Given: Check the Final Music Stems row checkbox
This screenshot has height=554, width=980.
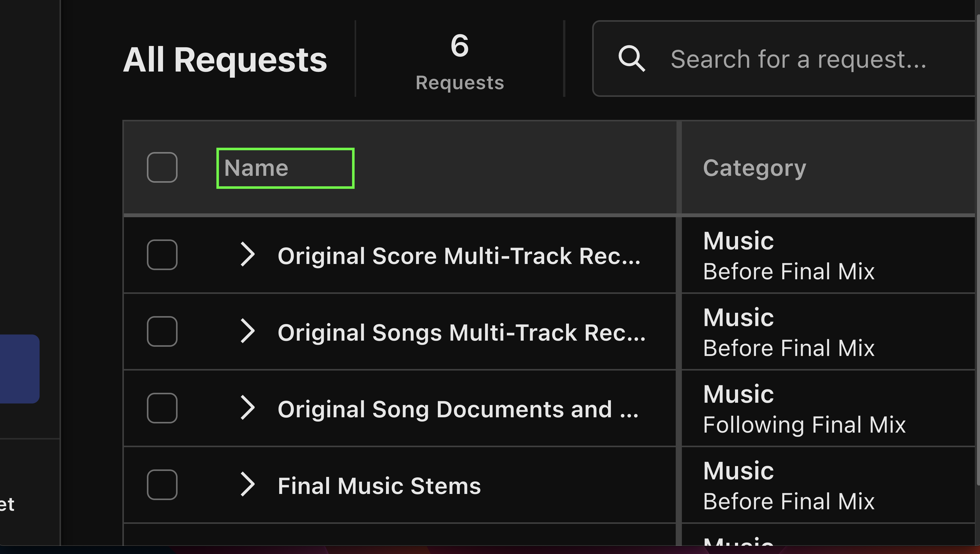Looking at the screenshot, I should coord(162,485).
